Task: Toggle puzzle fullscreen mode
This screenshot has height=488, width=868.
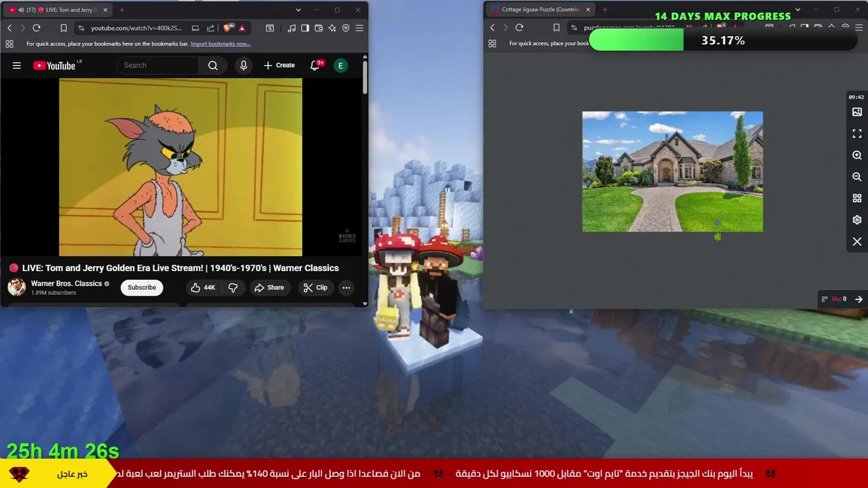Action: (x=857, y=134)
